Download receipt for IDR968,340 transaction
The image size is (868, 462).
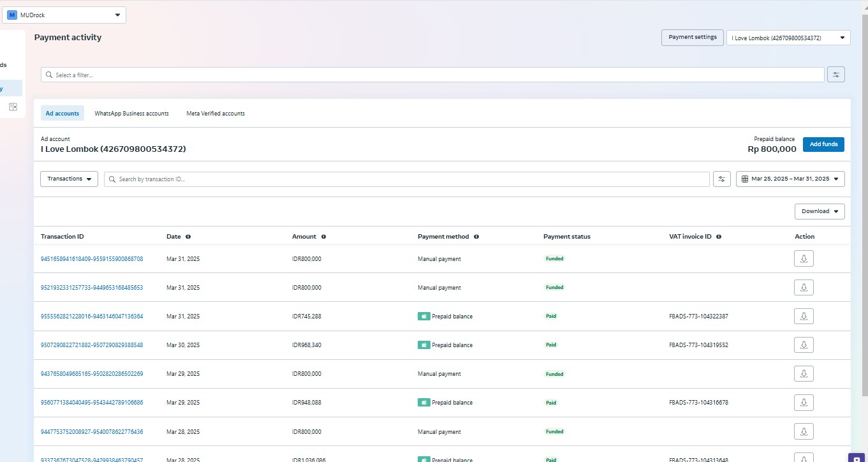(x=804, y=345)
